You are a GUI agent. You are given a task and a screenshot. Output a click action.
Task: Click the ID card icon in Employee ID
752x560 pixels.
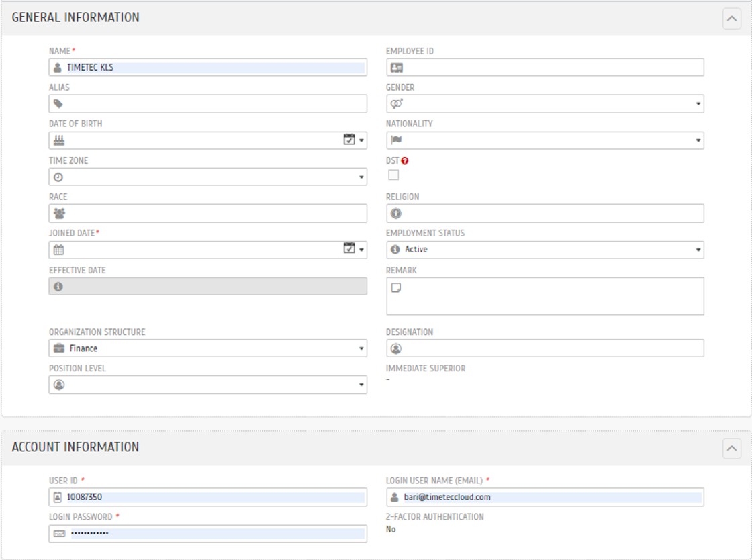point(396,68)
